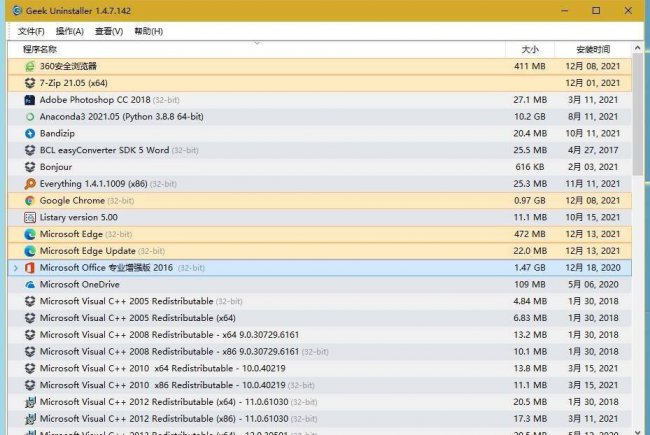This screenshot has width=650, height=435.
Task: Click icon of Visual C++ 2010 x64 Redistributable
Action: tap(30, 368)
